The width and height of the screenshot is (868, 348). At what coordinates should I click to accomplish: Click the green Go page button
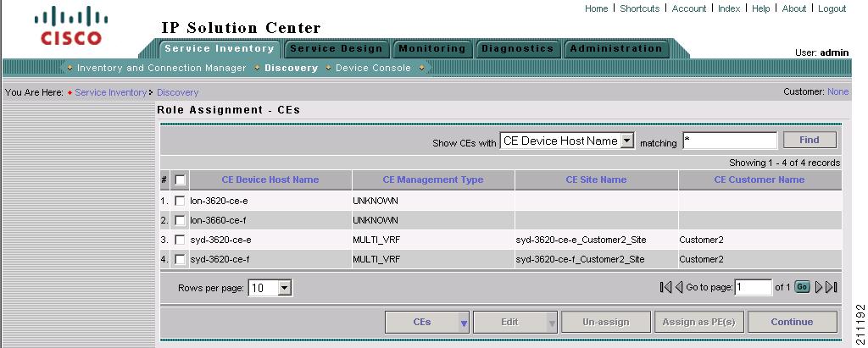tap(802, 286)
